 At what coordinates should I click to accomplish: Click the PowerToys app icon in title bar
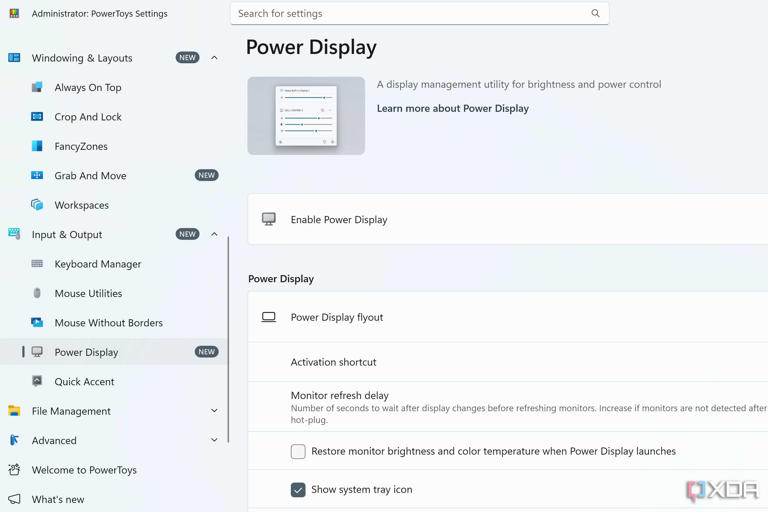click(x=14, y=13)
